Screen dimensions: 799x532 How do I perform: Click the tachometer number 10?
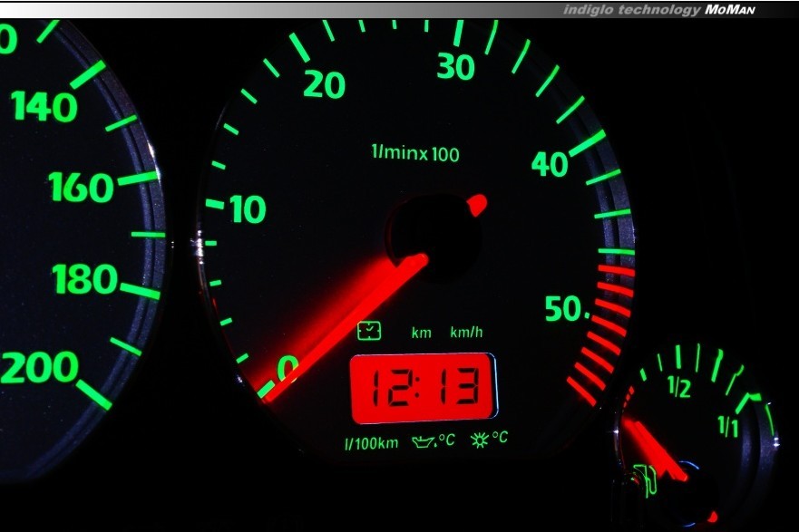point(248,209)
